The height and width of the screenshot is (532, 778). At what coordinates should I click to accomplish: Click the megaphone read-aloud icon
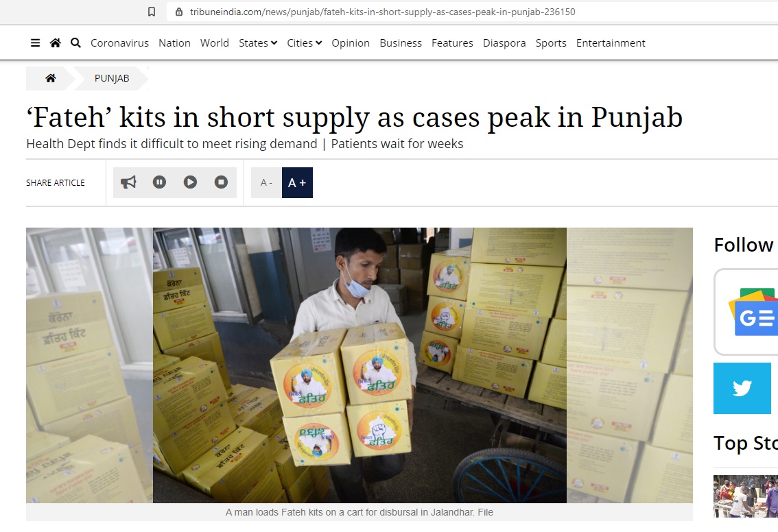pyautogui.click(x=128, y=182)
